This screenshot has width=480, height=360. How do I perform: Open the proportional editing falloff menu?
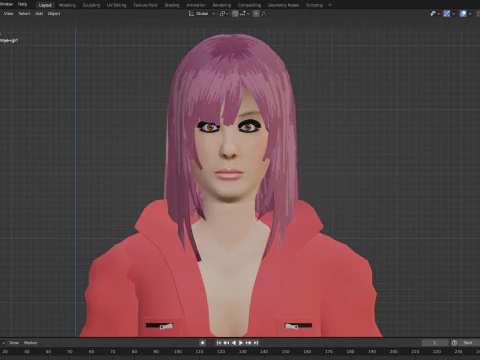pyautogui.click(x=263, y=14)
